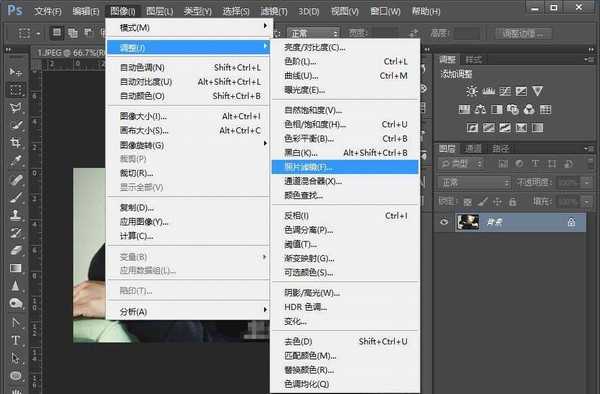This screenshot has width=600, height=394.
Task: Open the layer filter type 类型 dropdown
Action: point(461,164)
